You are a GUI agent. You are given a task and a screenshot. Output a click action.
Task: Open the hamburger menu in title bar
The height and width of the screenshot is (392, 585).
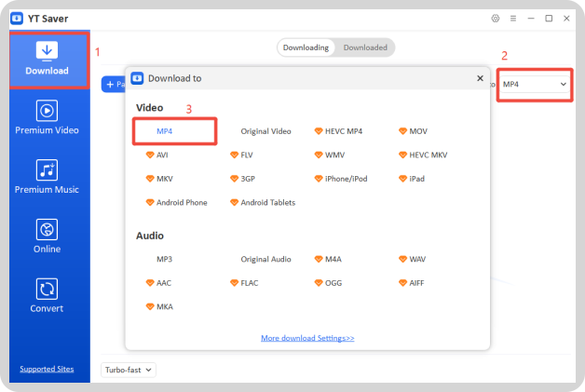[x=513, y=19]
